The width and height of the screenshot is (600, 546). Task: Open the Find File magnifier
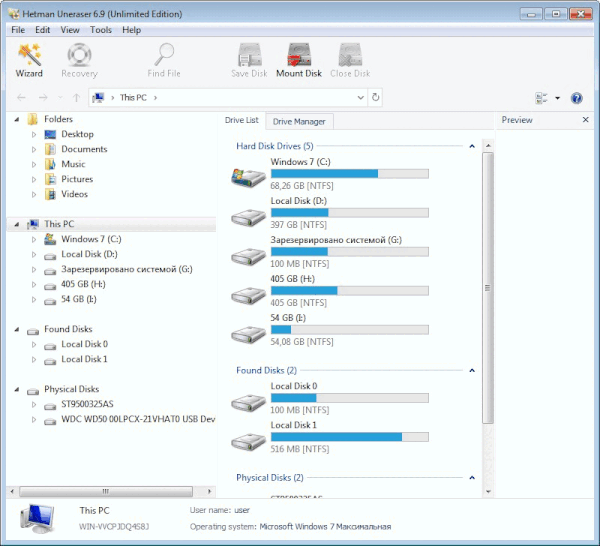point(164,54)
